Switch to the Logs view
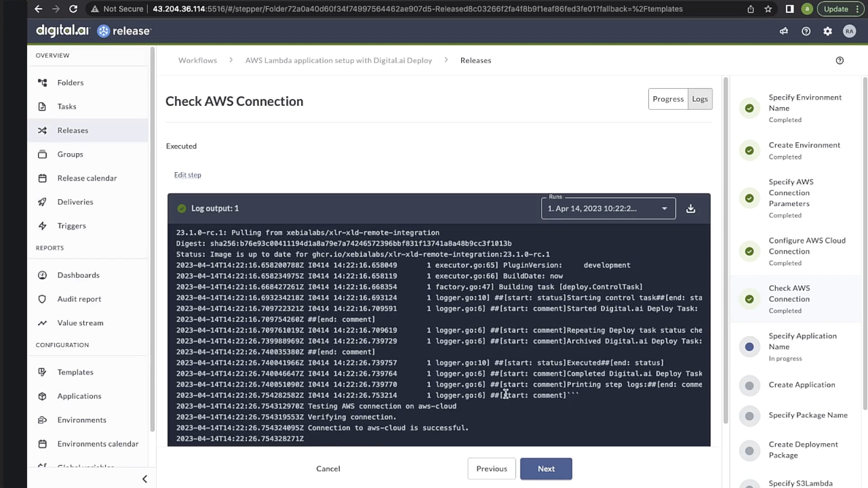This screenshot has width=868, height=488. tap(699, 99)
